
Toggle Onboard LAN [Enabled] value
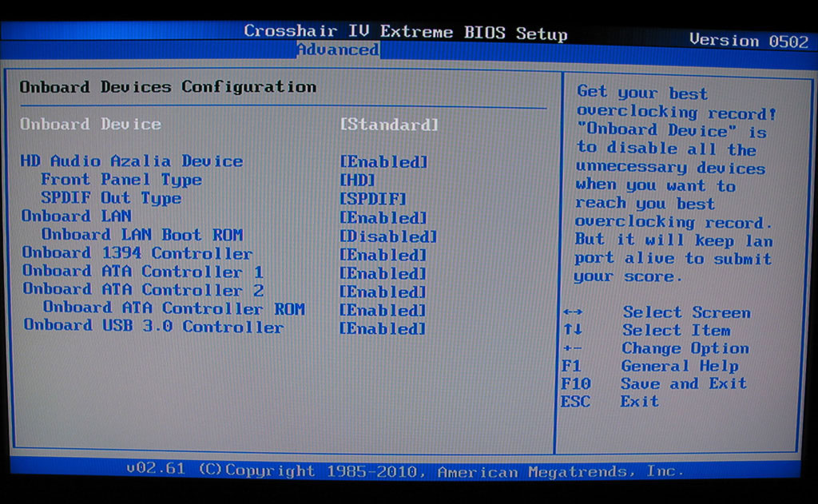coord(383,217)
